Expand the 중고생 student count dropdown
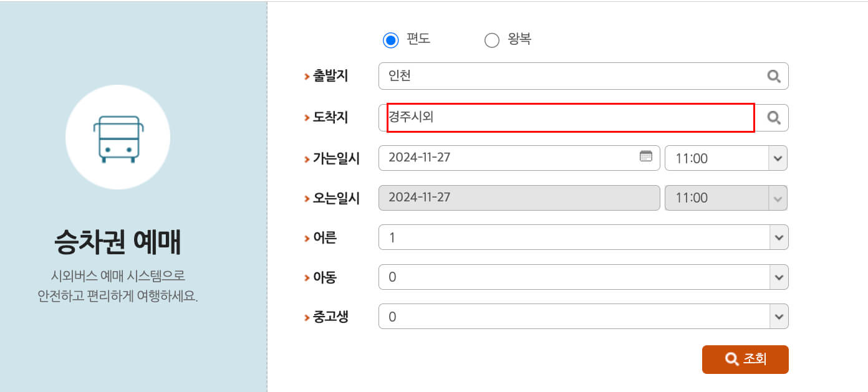The image size is (868, 392). point(778,316)
